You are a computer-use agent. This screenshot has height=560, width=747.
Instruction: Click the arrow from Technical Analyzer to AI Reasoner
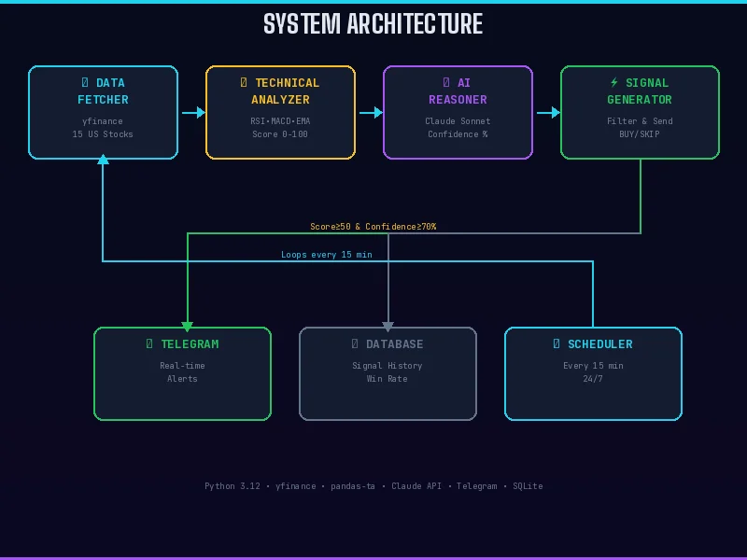371,113
